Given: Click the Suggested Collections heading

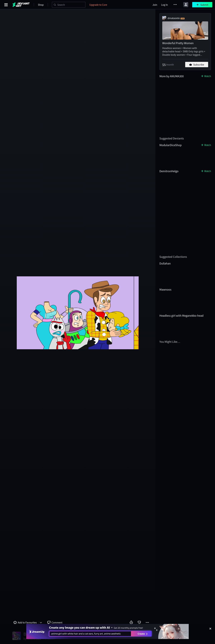Looking at the screenshot, I should pyautogui.click(x=173, y=257).
